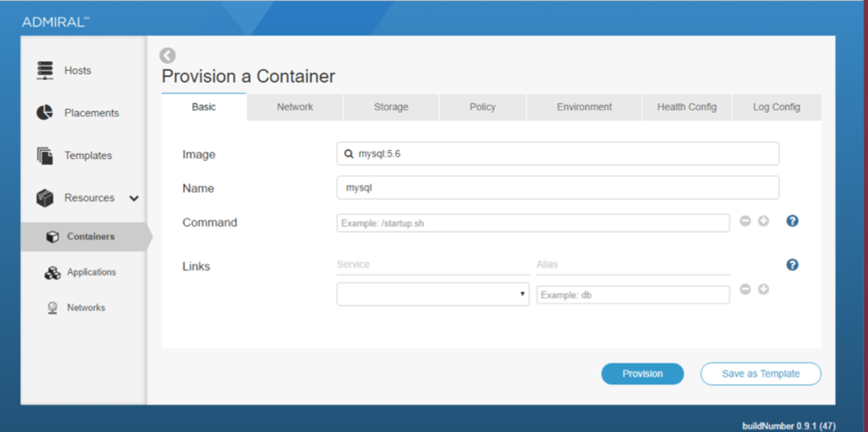Screen dimensions: 868x432
Task: Open the Log Config tab
Action: tap(776, 108)
